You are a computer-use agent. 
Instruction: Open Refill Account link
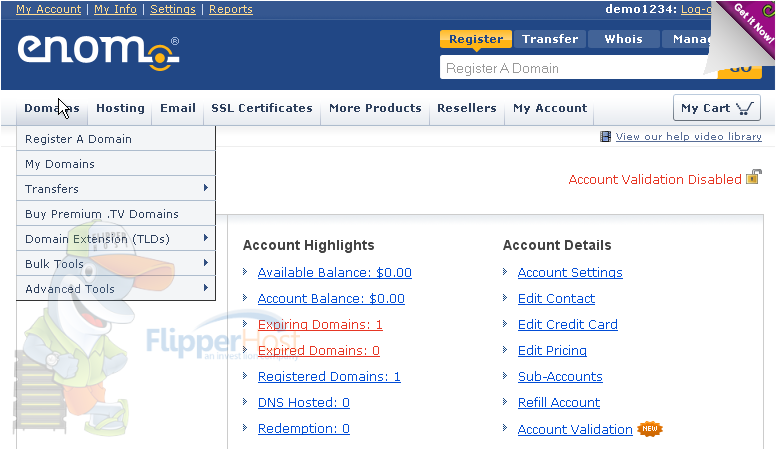pos(559,402)
